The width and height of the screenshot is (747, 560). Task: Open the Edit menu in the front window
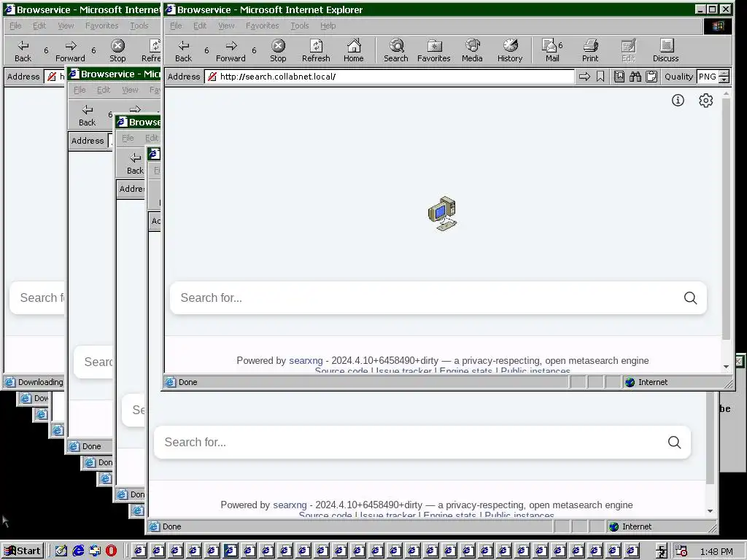click(200, 26)
